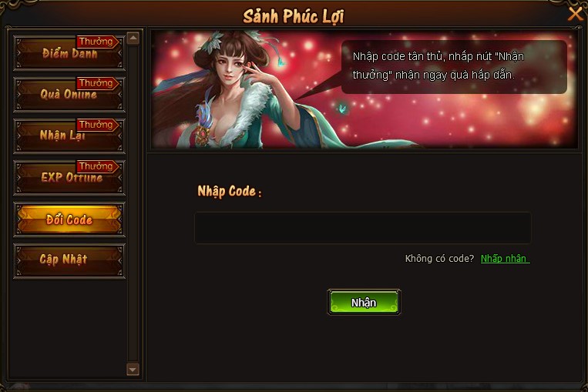Click the sidebar scrollbar track
The image size is (588, 392).
133,204
